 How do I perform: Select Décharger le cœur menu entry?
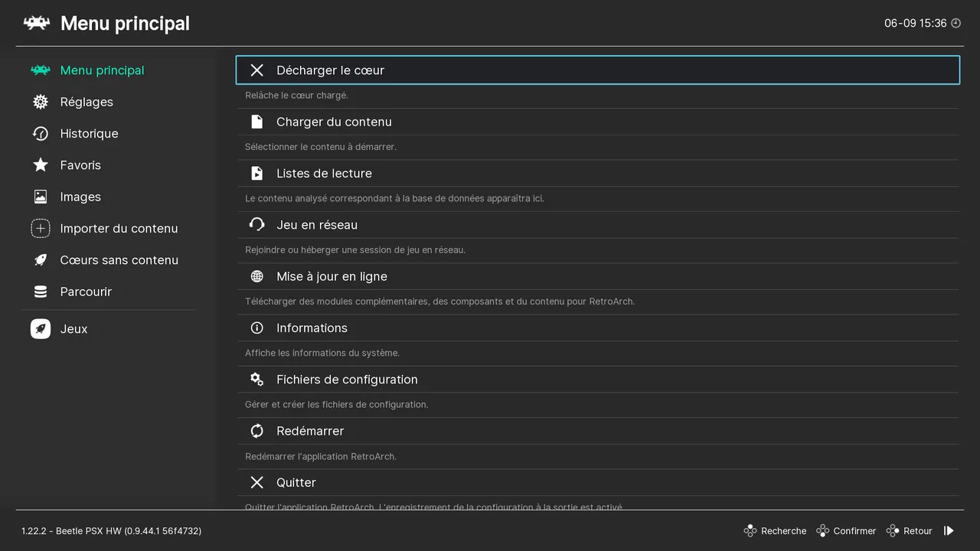597,70
